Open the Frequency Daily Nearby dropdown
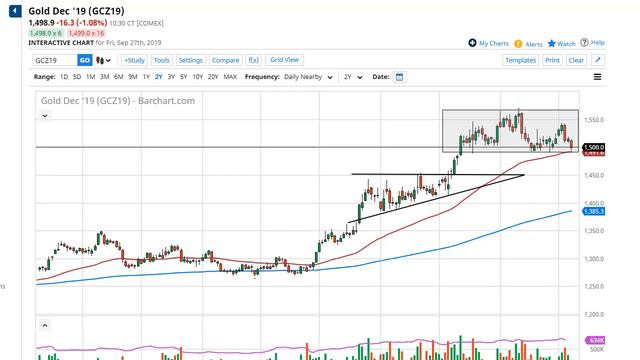This screenshot has width=640, height=360. tap(309, 77)
